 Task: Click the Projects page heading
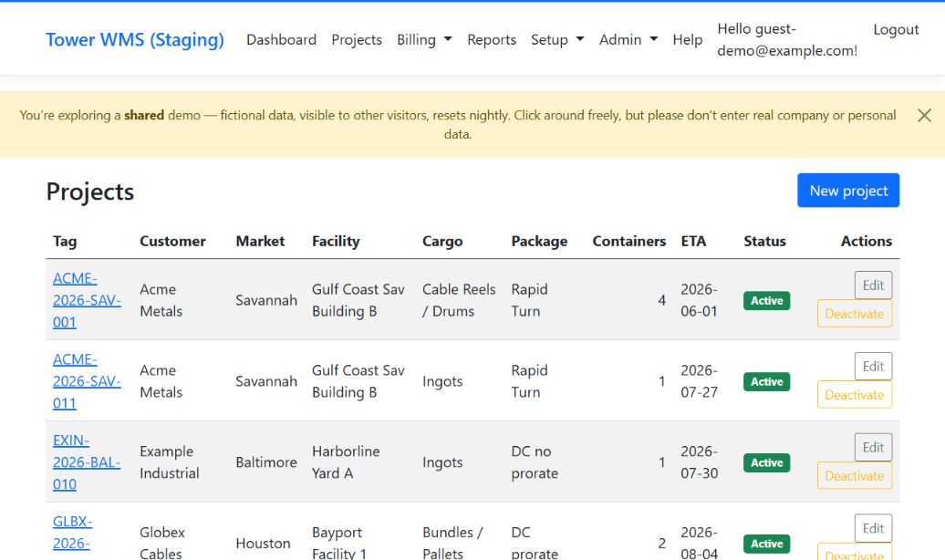[x=90, y=192]
